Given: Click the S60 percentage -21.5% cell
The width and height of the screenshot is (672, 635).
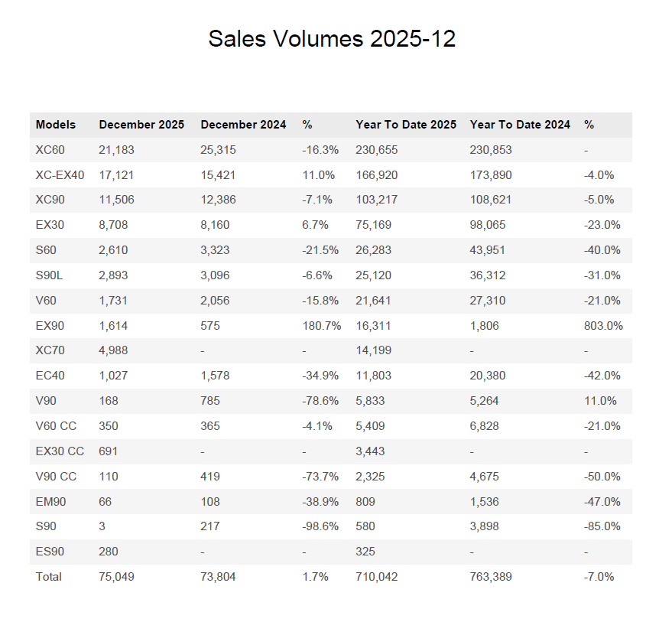Looking at the screenshot, I should tap(320, 250).
